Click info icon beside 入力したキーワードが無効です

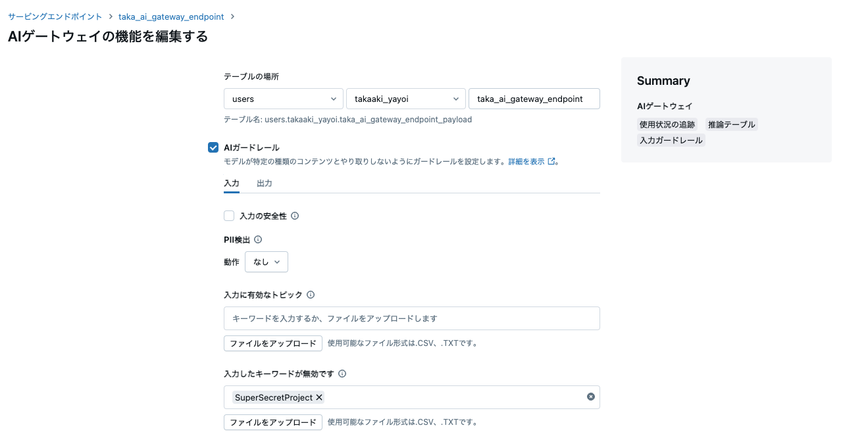click(342, 374)
